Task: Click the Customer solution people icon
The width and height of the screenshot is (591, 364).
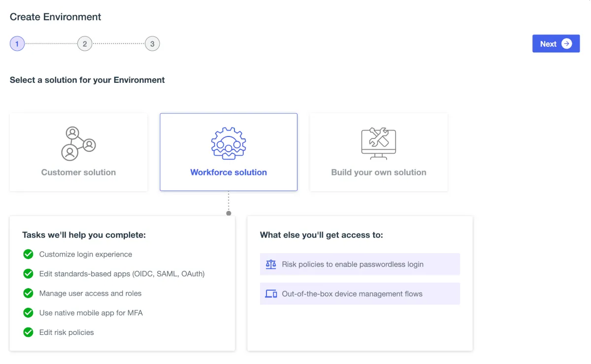Action: 78,143
